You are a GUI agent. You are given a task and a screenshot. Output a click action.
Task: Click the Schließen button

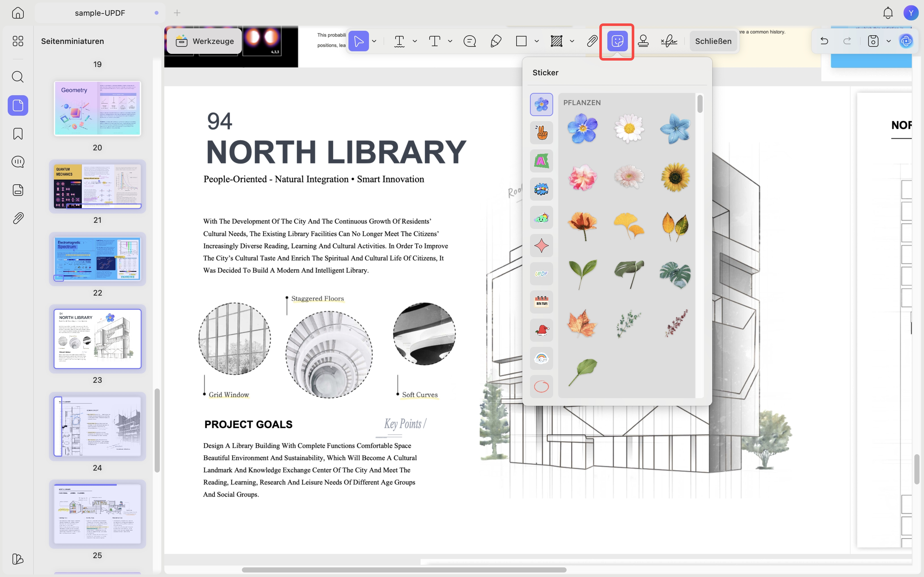coord(713,41)
